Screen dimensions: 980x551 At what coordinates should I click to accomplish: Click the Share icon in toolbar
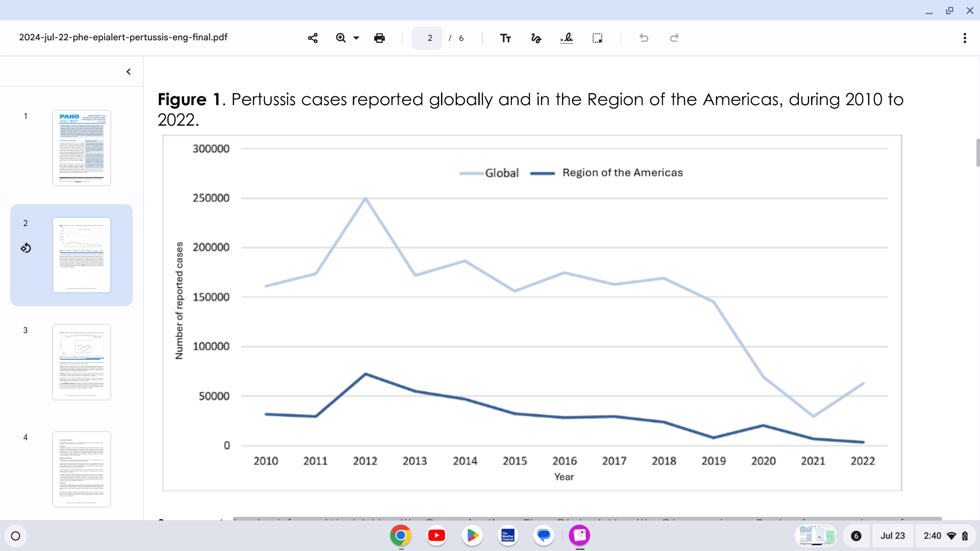[313, 38]
